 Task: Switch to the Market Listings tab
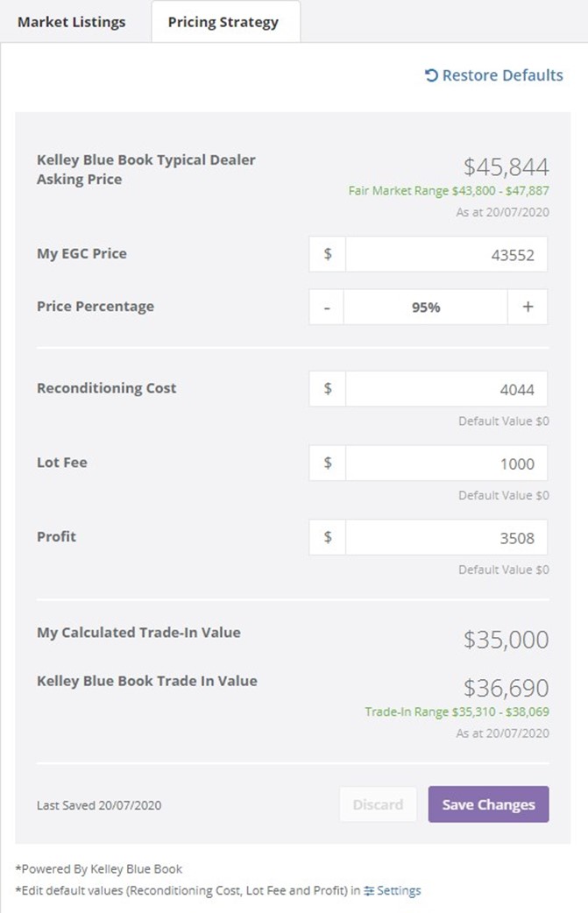coord(72,22)
